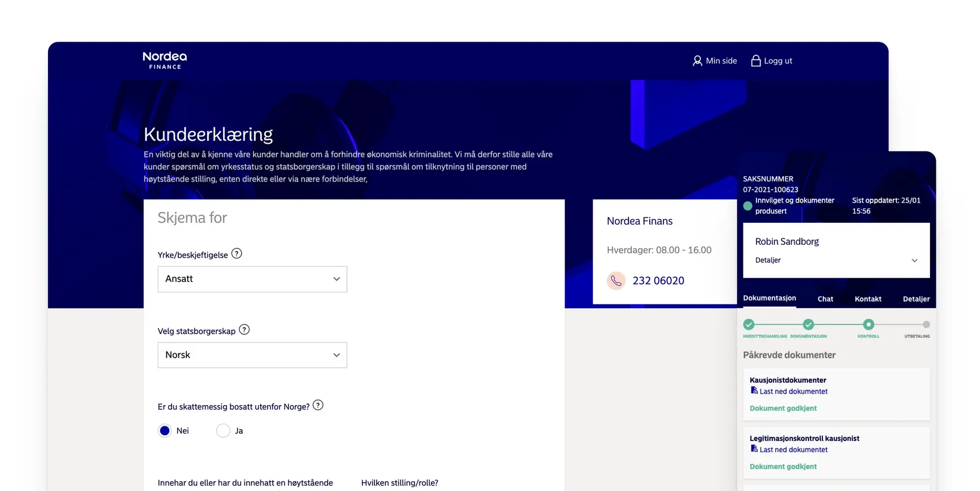Click the Kontroll progress step

pyautogui.click(x=868, y=324)
